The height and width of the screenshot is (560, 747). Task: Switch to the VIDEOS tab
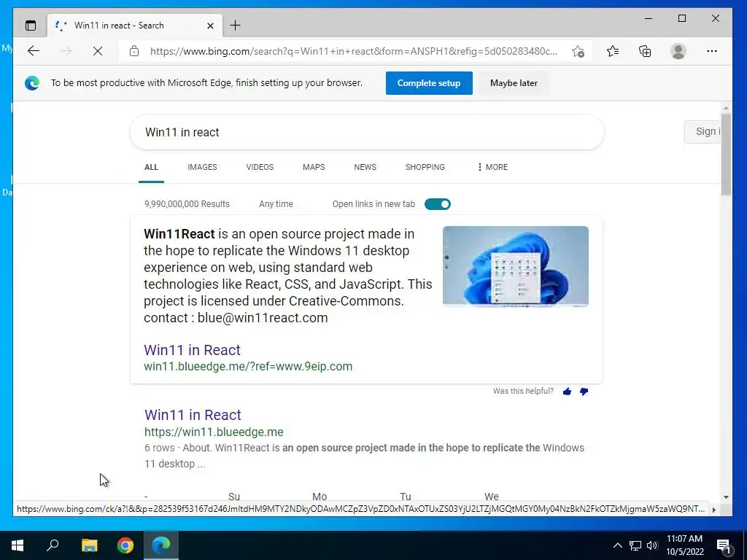tap(260, 167)
